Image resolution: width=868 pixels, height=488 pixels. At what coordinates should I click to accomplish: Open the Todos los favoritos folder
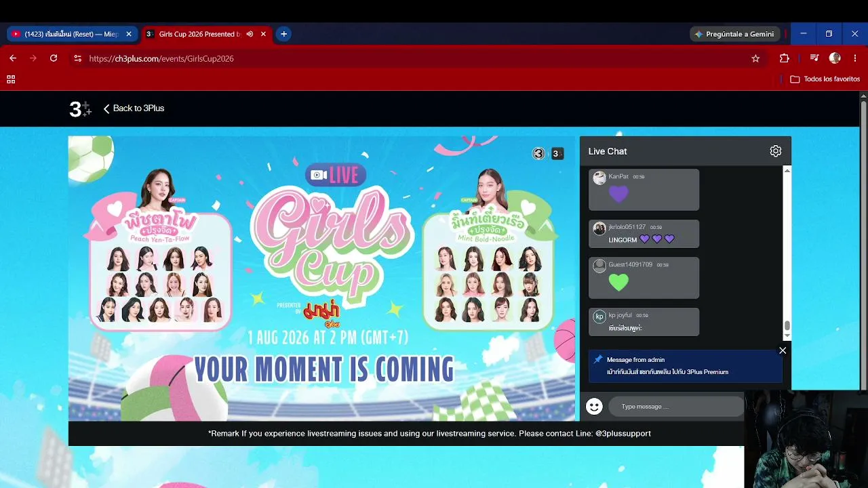[x=825, y=79]
